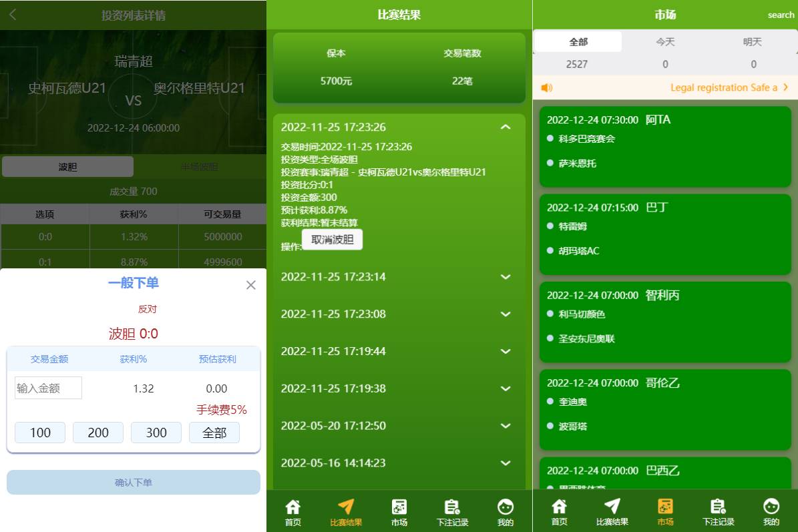
Task: Click the 交易笔数 22笔 summary
Action: pyautogui.click(x=462, y=67)
